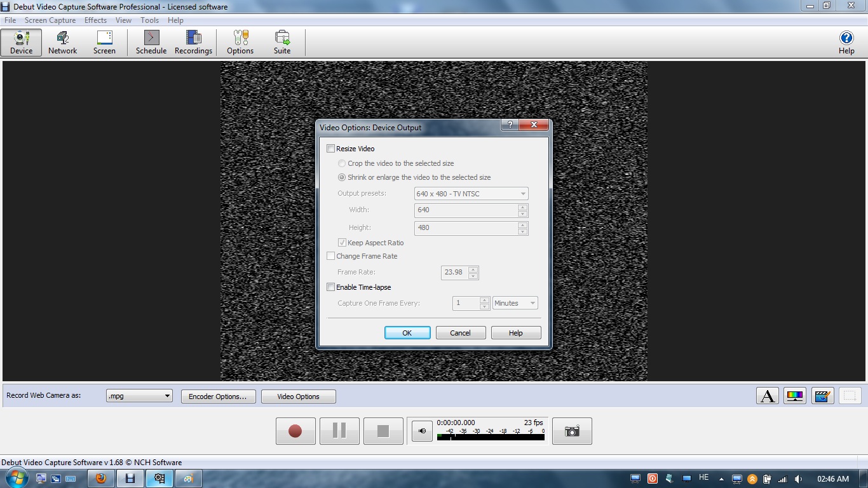Select Crop the video to the selected size
Viewport: 868px width, 488px height.
342,163
